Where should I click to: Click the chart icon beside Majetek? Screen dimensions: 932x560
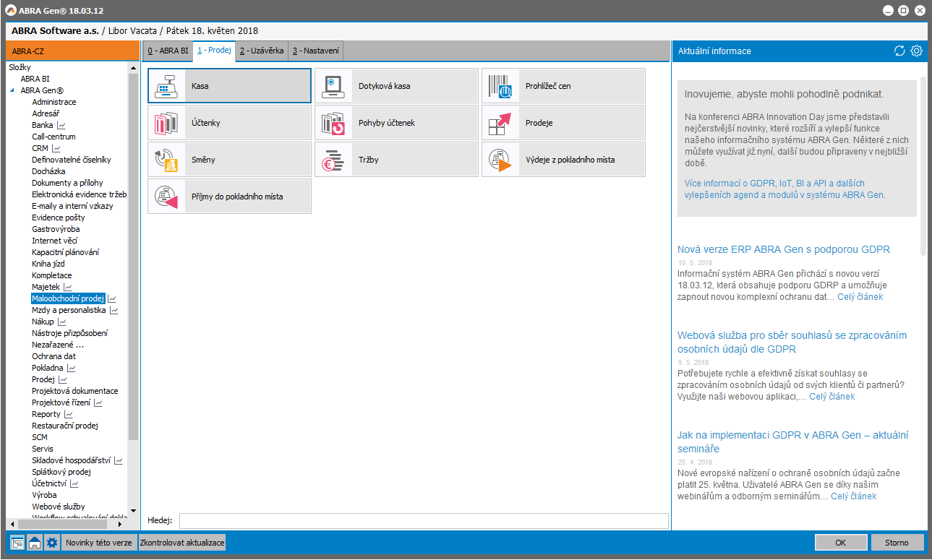point(68,287)
